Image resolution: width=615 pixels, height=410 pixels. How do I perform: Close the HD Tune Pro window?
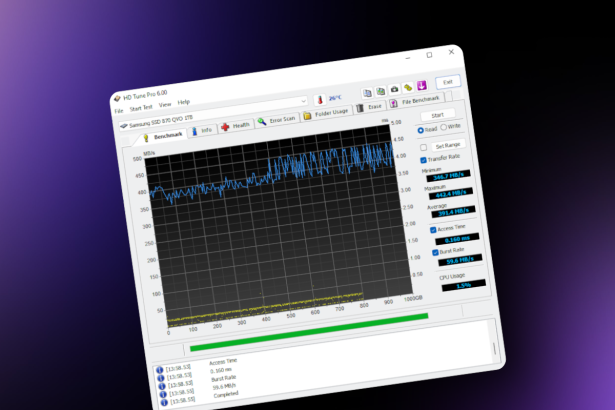coord(451,52)
